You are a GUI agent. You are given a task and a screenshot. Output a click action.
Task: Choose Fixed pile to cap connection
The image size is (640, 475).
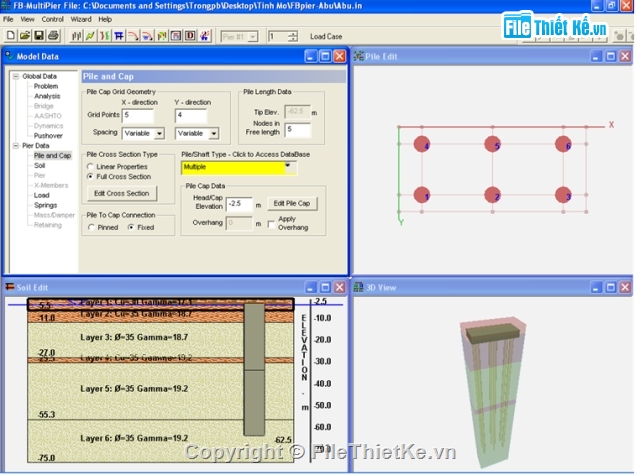click(x=131, y=227)
